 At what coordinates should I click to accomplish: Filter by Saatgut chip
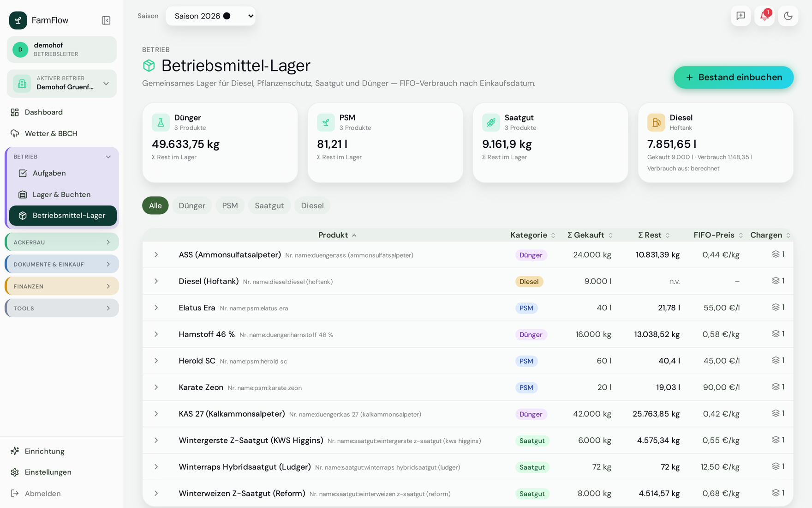[x=269, y=206]
